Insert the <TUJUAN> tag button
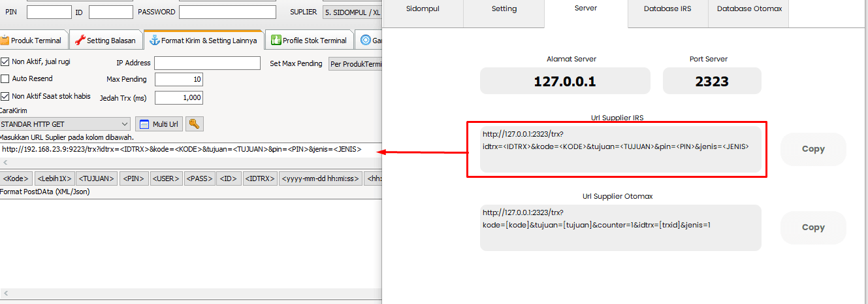868x304 pixels. tap(97, 178)
